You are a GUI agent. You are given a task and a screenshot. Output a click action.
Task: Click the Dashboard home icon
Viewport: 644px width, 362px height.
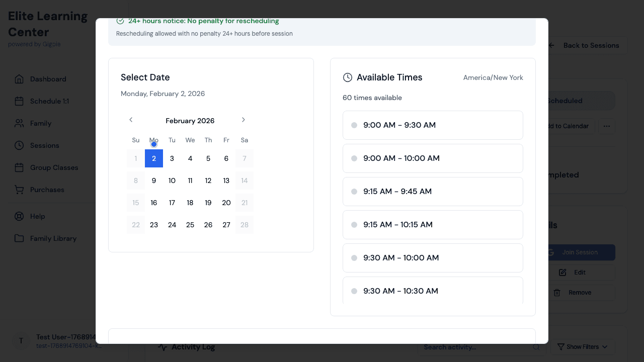tap(19, 79)
